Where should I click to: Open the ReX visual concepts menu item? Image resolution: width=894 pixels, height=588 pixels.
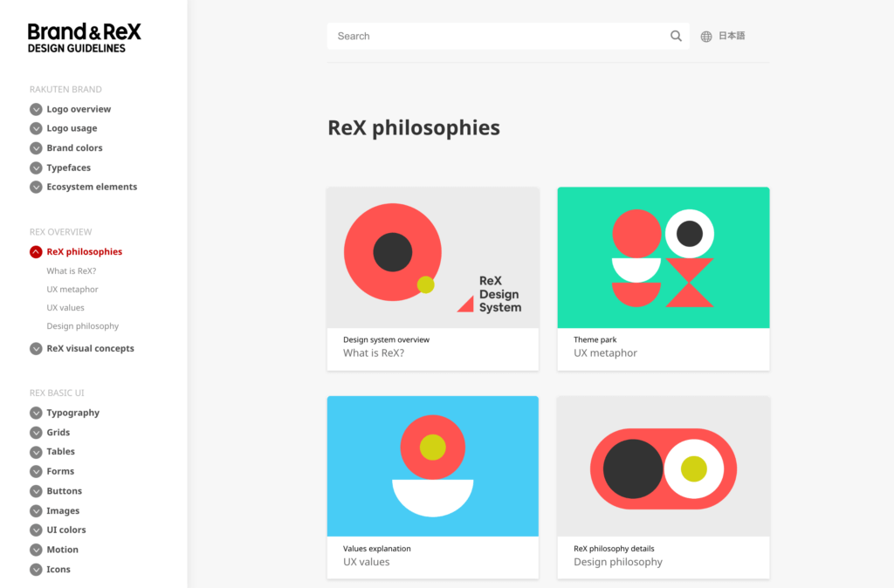pyautogui.click(x=90, y=349)
